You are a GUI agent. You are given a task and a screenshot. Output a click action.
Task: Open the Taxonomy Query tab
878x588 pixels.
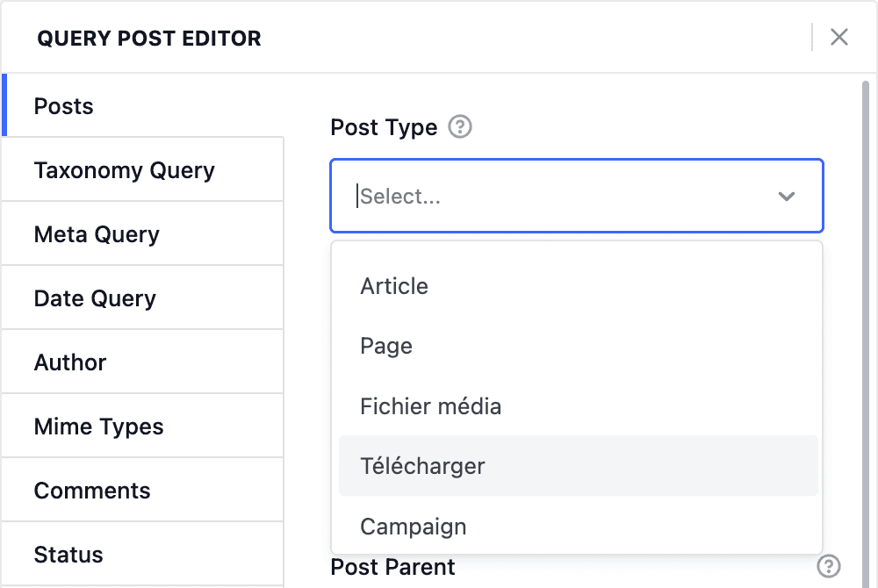124,170
